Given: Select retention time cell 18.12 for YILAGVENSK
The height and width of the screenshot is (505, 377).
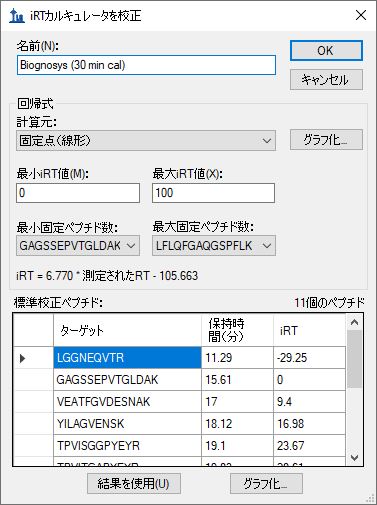Looking at the screenshot, I should (x=237, y=424).
